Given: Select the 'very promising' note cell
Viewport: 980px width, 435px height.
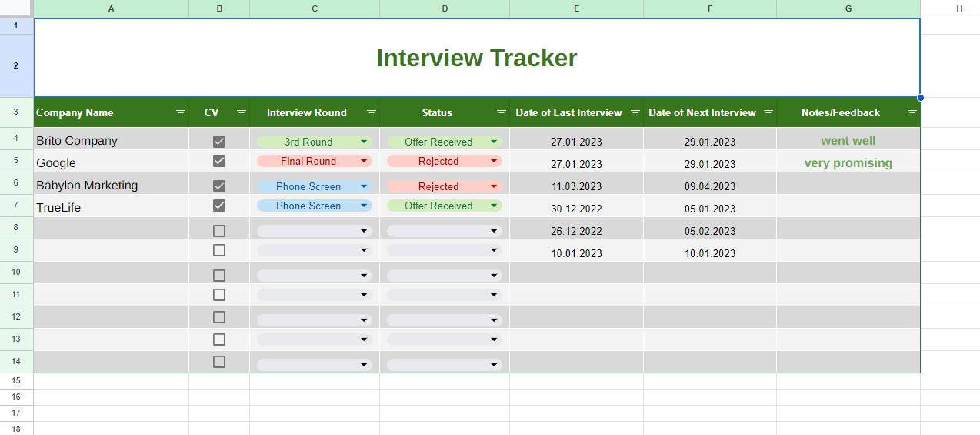Looking at the screenshot, I should pos(848,161).
